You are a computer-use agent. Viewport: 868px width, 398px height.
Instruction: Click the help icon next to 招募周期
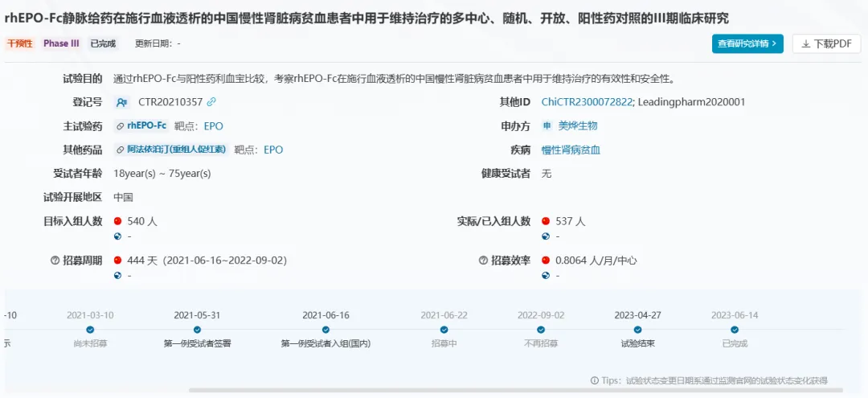click(55, 261)
